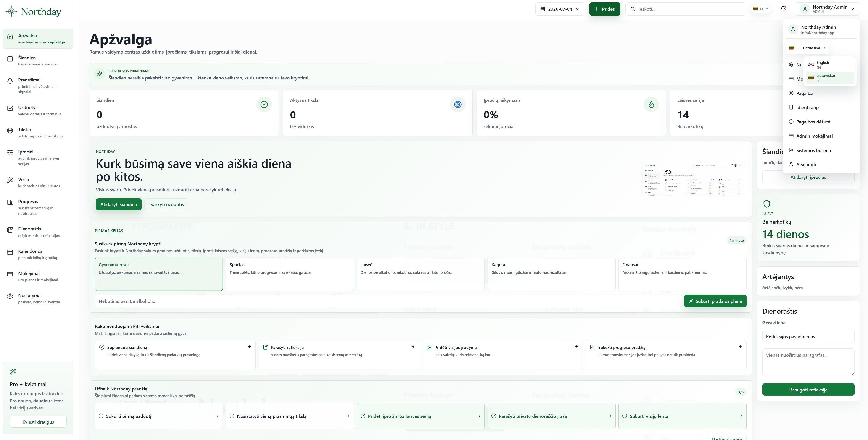Click the Ieškoti search field
This screenshot has height=440, width=868.
(x=685, y=9)
